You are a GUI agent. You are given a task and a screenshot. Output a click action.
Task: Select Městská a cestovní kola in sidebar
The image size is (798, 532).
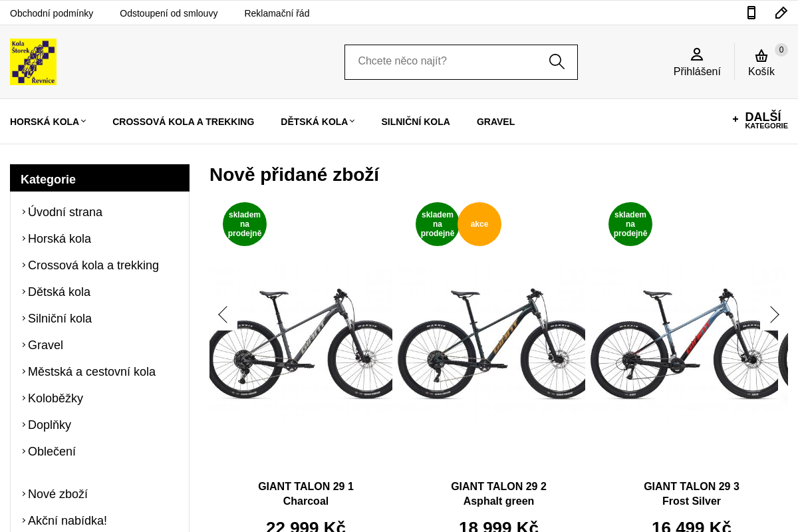(x=92, y=372)
